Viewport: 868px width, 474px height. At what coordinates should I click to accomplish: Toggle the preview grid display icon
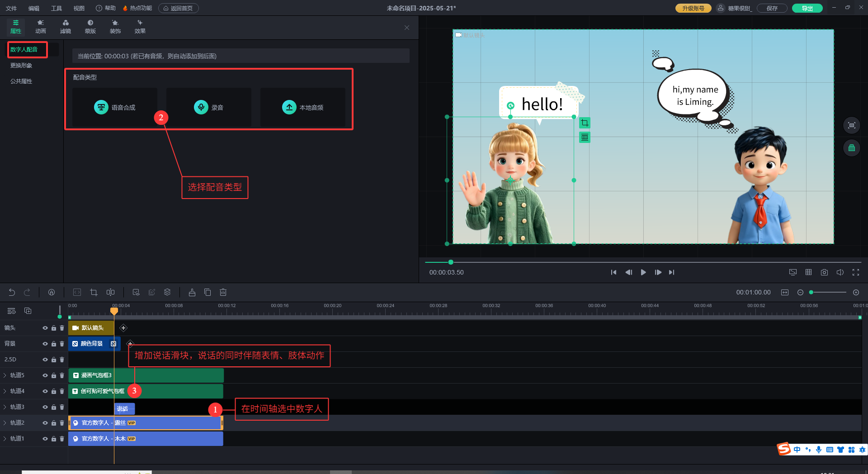(808, 272)
